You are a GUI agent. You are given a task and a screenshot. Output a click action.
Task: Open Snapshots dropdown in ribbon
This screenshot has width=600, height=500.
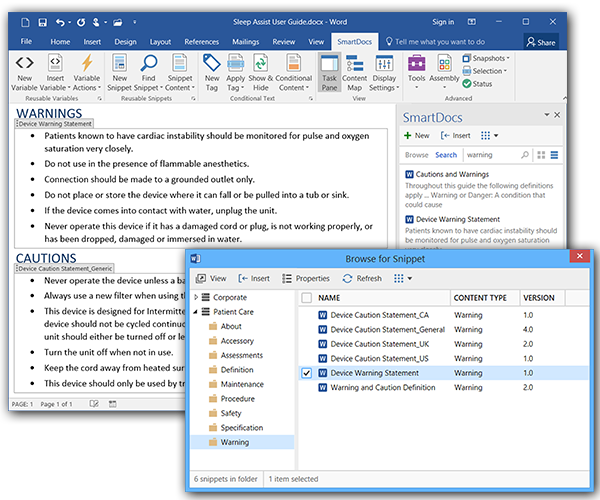[x=486, y=58]
